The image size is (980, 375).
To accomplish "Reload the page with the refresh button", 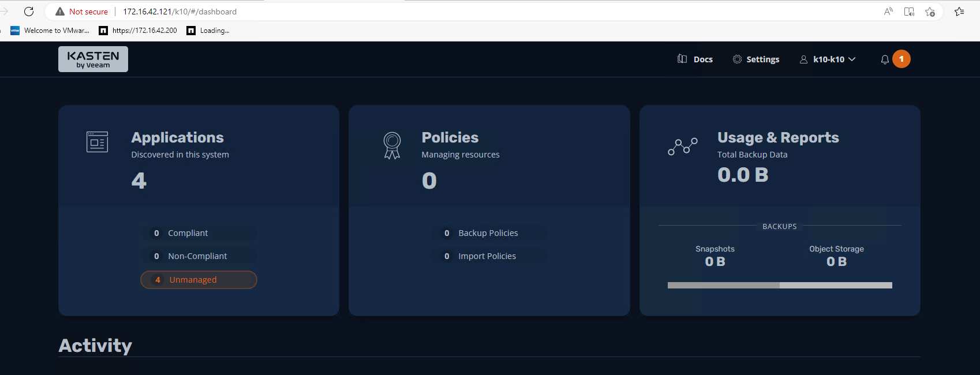I will [29, 12].
